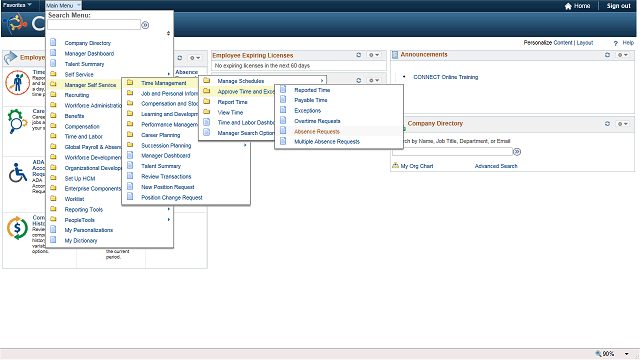
Task: Open zoom level dropdown arrow
Action: point(627,354)
